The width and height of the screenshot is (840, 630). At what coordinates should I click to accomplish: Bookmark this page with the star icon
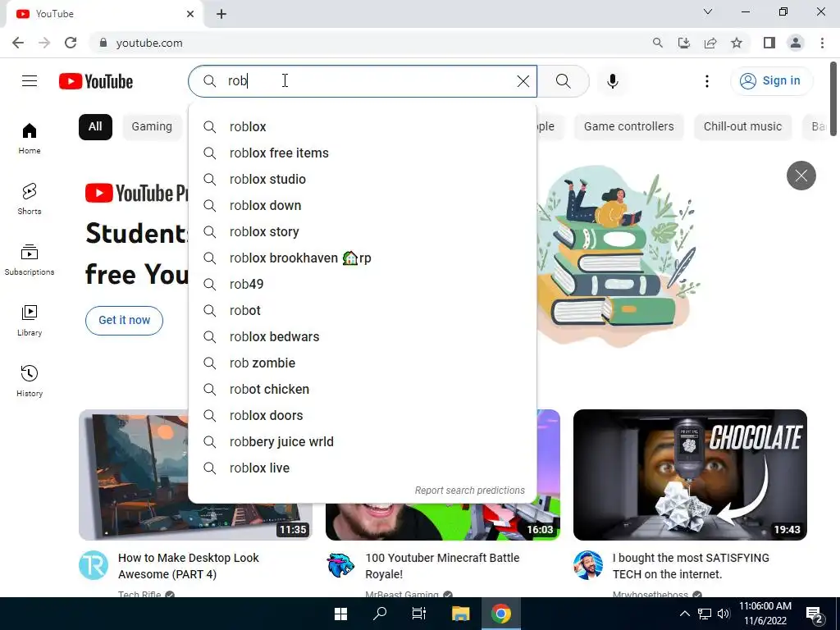[737, 43]
